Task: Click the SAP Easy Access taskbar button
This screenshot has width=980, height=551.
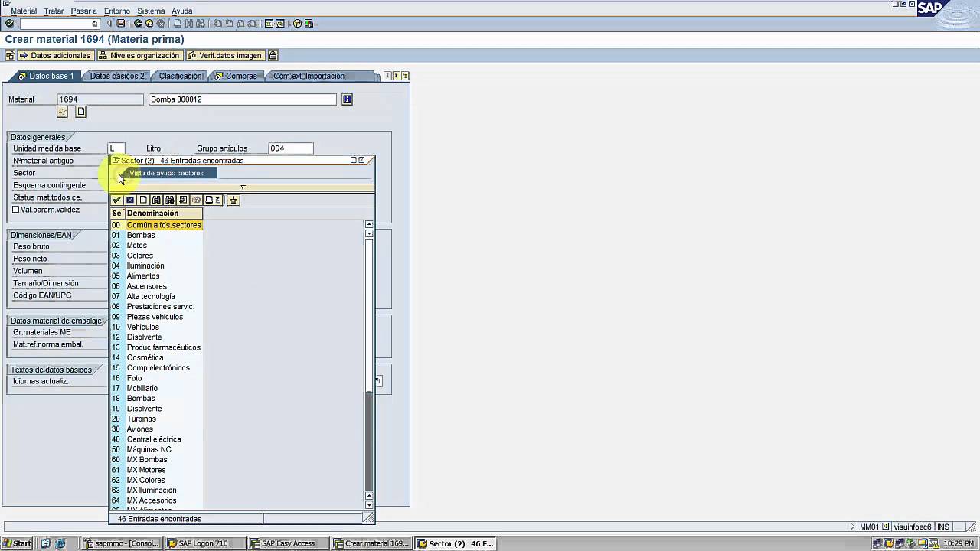Action: (289, 543)
